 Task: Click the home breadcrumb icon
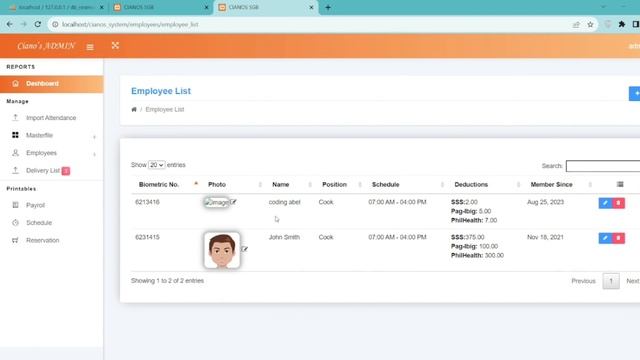134,109
